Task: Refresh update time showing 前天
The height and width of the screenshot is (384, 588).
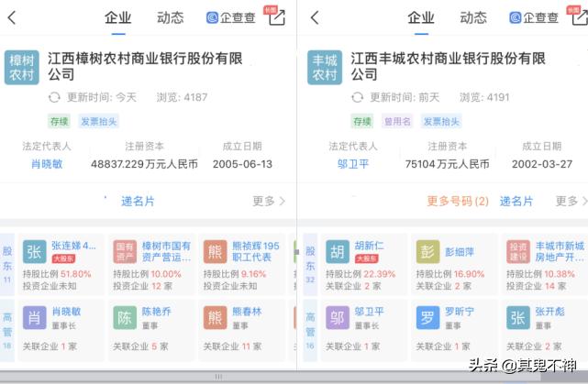Action: tap(358, 97)
